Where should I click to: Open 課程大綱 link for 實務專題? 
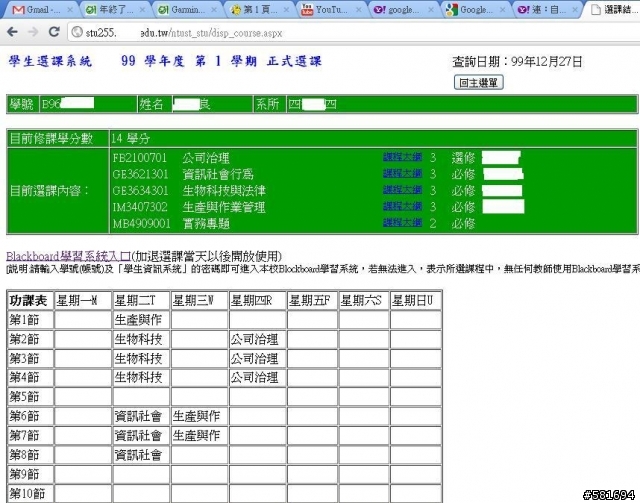403,223
